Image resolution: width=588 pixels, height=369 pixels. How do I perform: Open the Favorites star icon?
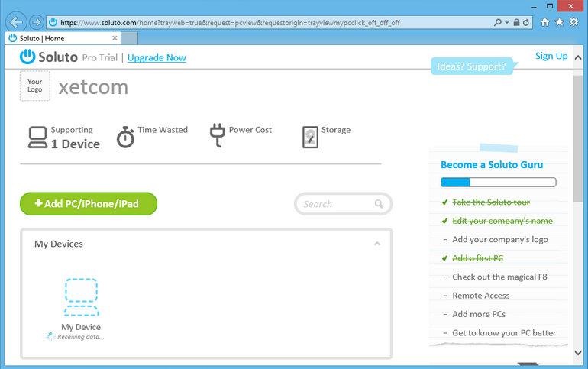559,22
